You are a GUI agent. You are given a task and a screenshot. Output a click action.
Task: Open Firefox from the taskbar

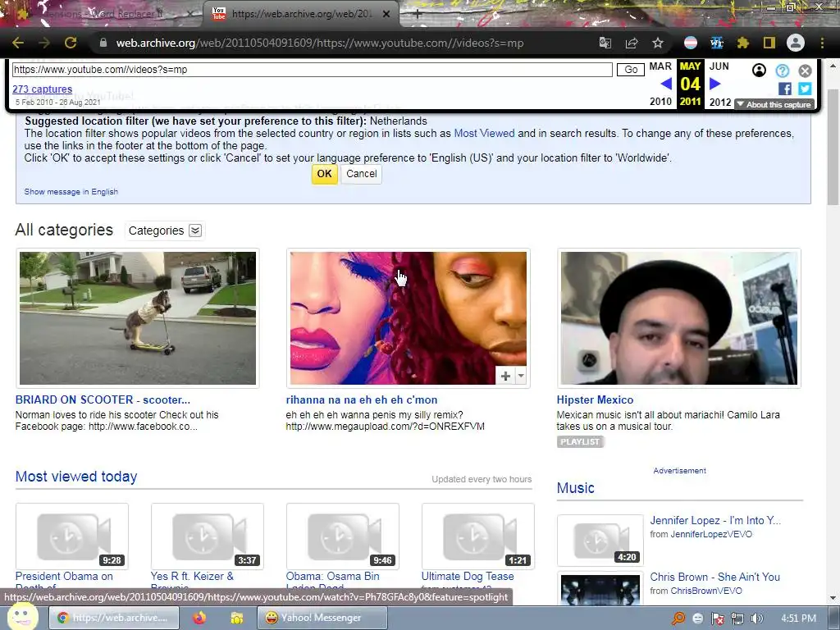tap(199, 618)
